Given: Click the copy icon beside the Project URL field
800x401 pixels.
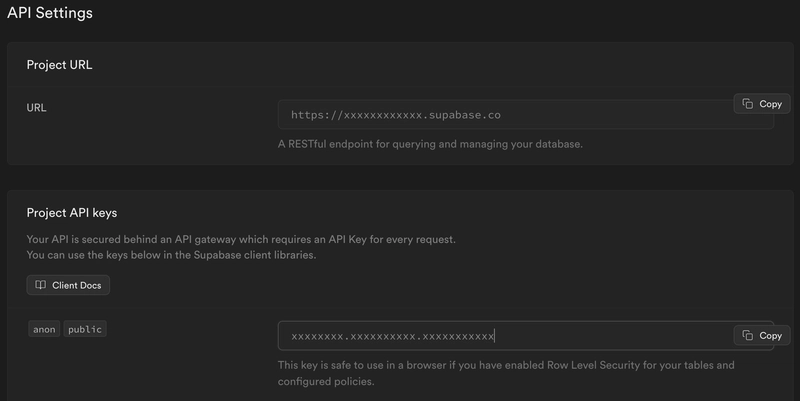Looking at the screenshot, I should click(x=747, y=104).
